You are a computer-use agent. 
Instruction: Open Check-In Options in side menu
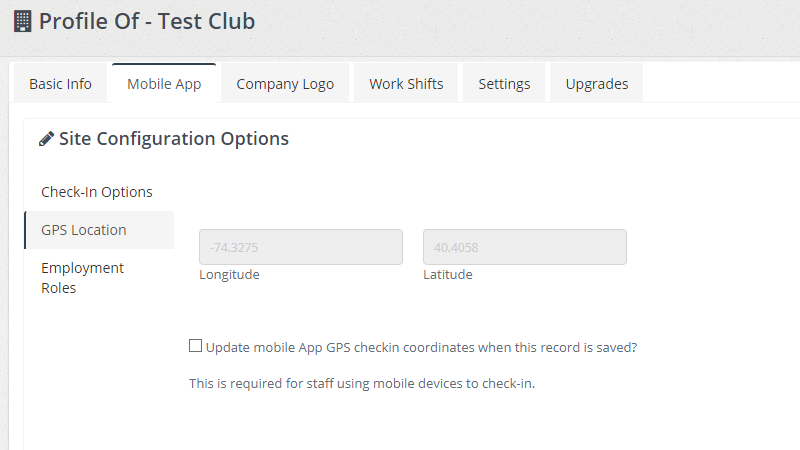tap(97, 192)
